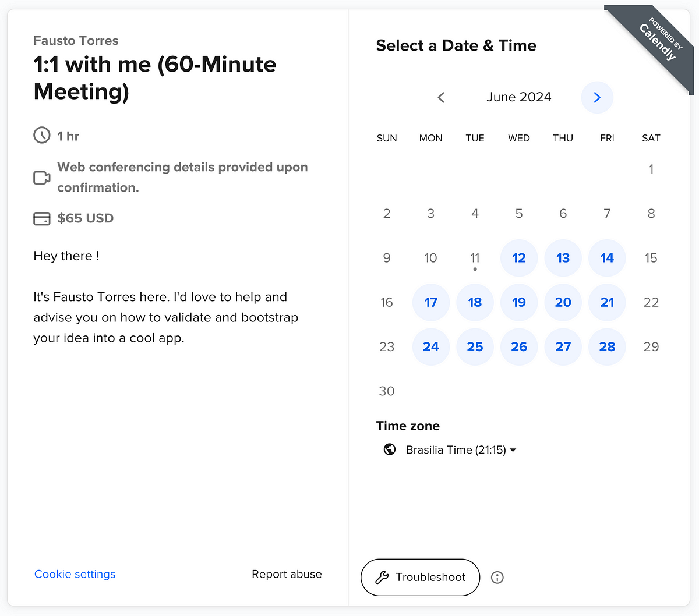Click unavailable date 11 with dot
The width and height of the screenshot is (699, 616).
(x=475, y=258)
